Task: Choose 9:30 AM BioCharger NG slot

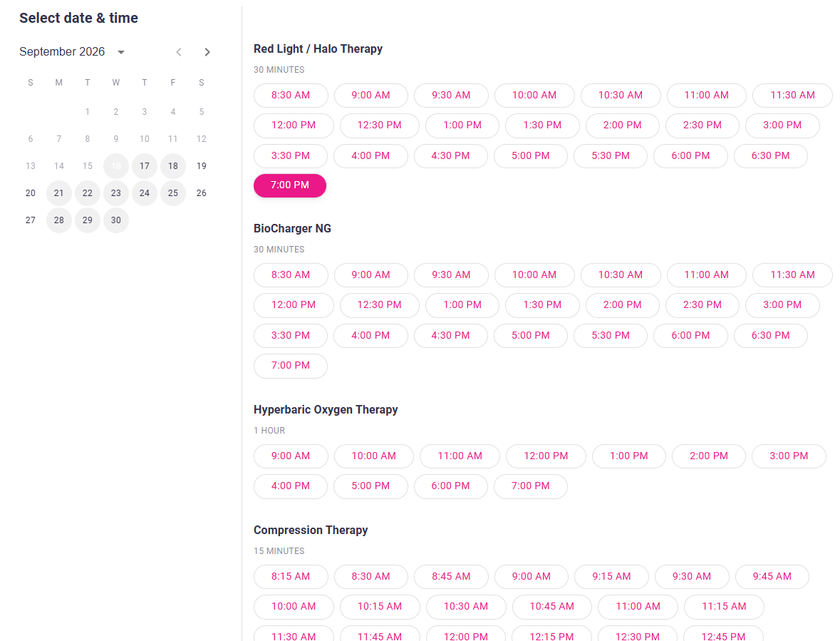Action: pos(451,275)
